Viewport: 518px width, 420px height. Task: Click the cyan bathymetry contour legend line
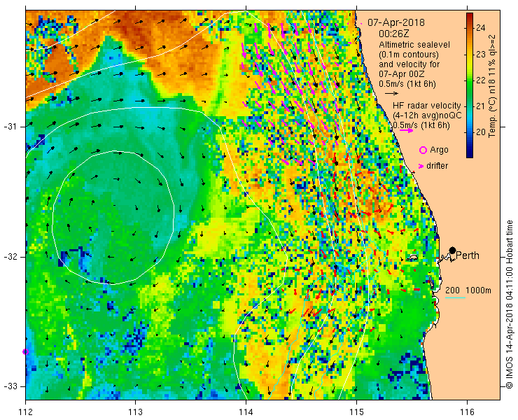click(455, 298)
